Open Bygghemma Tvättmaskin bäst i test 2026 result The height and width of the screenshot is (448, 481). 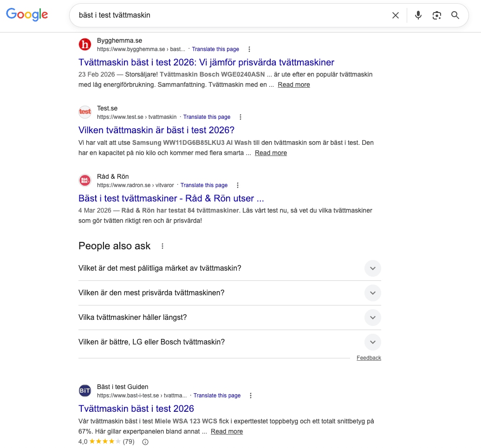(206, 62)
